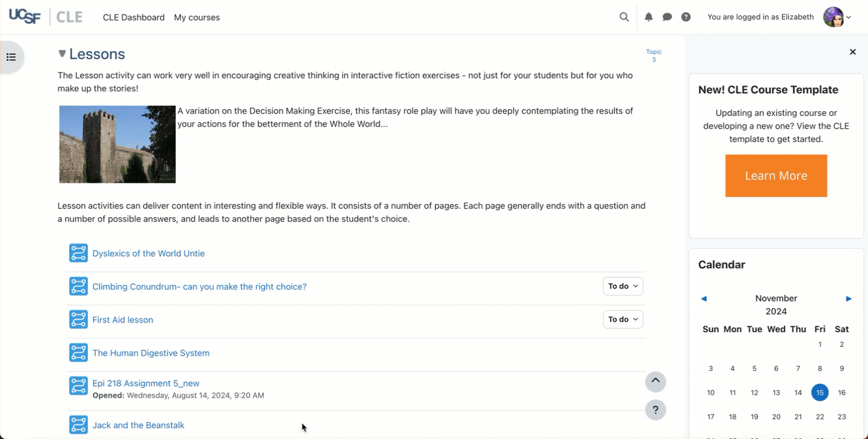Open the user profile menu
The width and height of the screenshot is (868, 439).
[837, 17]
